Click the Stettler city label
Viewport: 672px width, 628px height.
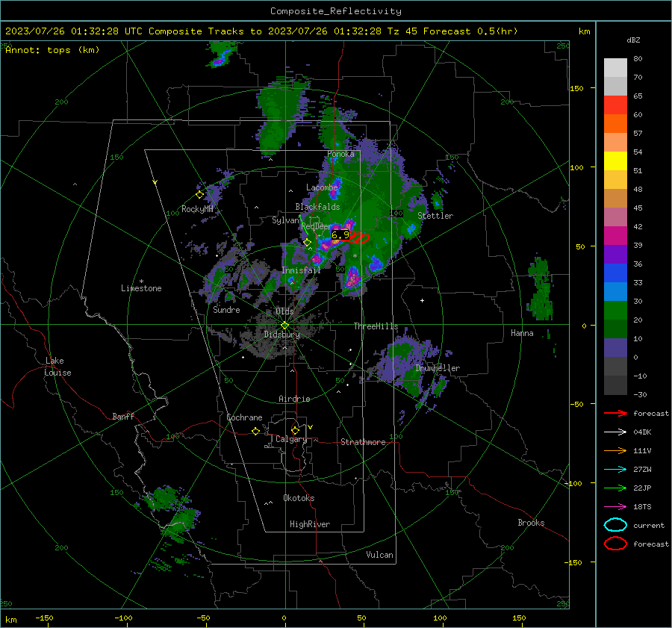pos(435,216)
